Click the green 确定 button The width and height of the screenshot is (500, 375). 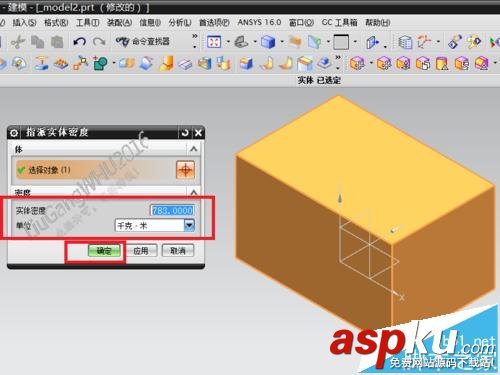pyautogui.click(x=104, y=251)
